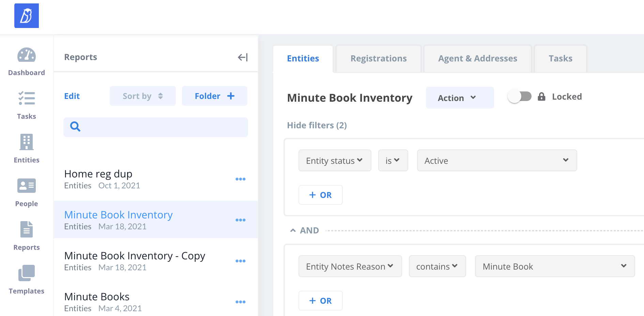Image resolution: width=644 pixels, height=316 pixels.
Task: Change the contains operator dropdown
Action: coord(437,266)
